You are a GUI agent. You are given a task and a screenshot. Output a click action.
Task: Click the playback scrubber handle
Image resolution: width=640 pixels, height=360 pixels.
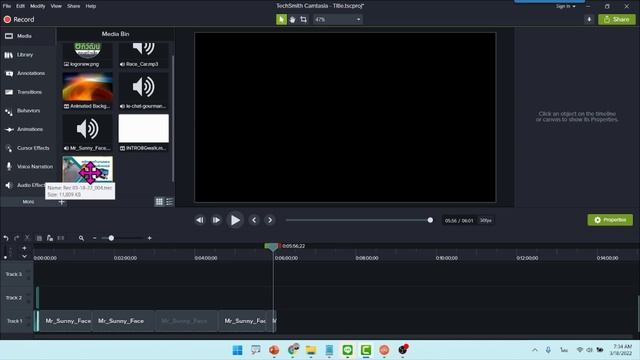tap(430, 220)
